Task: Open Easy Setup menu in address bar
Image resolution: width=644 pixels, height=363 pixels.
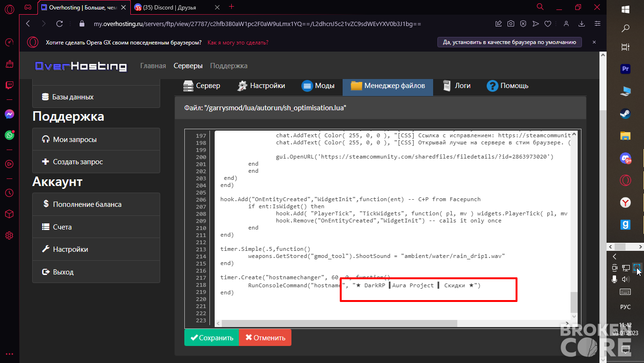Action: pos(598,24)
